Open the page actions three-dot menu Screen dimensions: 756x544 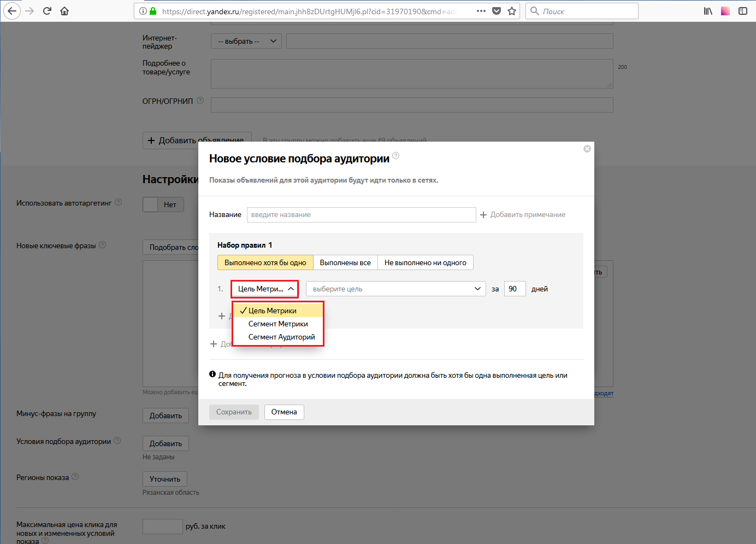pos(481,11)
